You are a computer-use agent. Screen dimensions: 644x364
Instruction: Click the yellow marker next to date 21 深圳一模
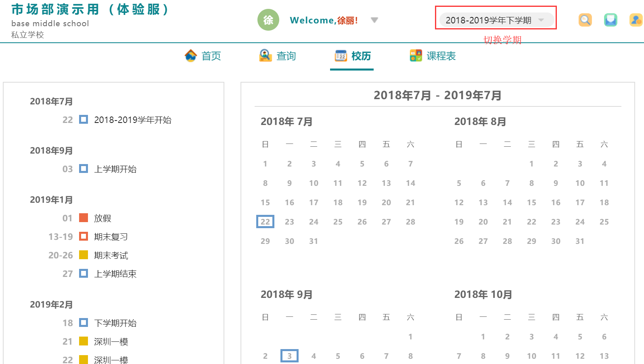(x=84, y=341)
